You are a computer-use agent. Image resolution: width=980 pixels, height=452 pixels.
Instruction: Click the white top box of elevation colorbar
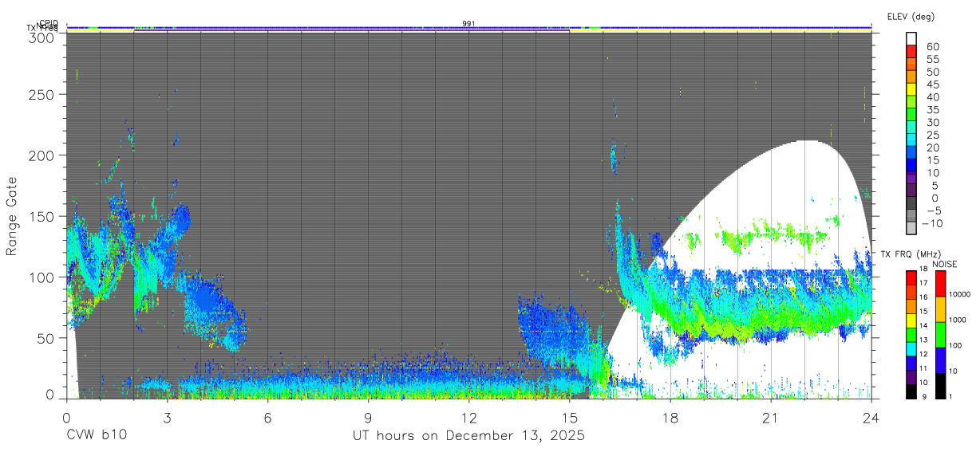pos(911,37)
